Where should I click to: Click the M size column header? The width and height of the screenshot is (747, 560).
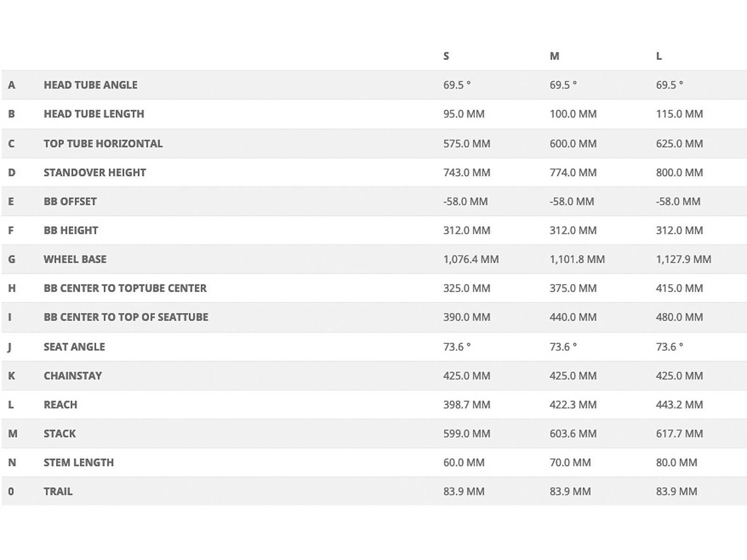coord(554,56)
